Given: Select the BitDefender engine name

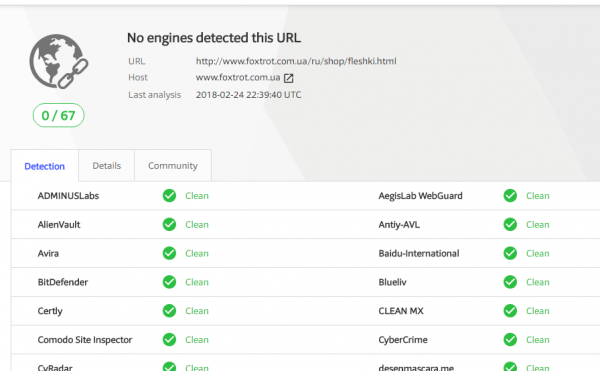Looking at the screenshot, I should tap(63, 282).
